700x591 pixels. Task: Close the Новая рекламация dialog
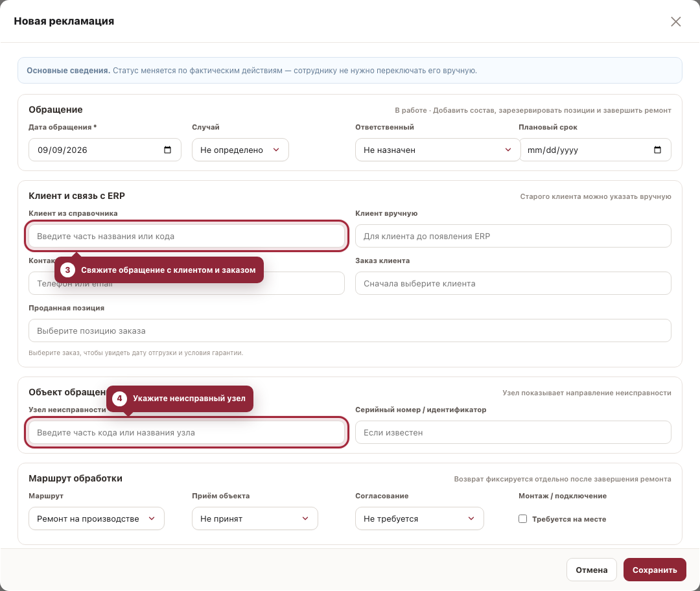(675, 21)
